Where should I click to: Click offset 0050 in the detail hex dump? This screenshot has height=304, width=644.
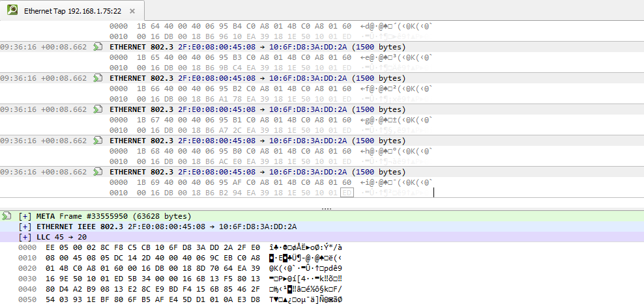[27, 299]
